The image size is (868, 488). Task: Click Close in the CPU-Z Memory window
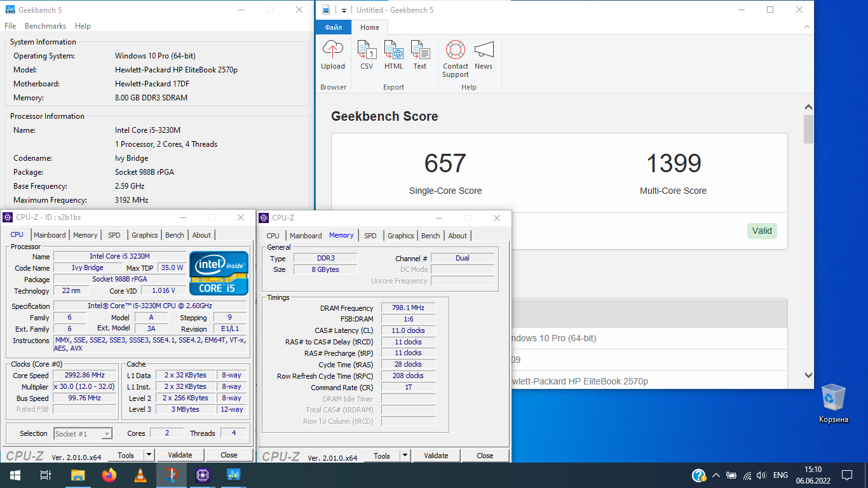pos(485,456)
